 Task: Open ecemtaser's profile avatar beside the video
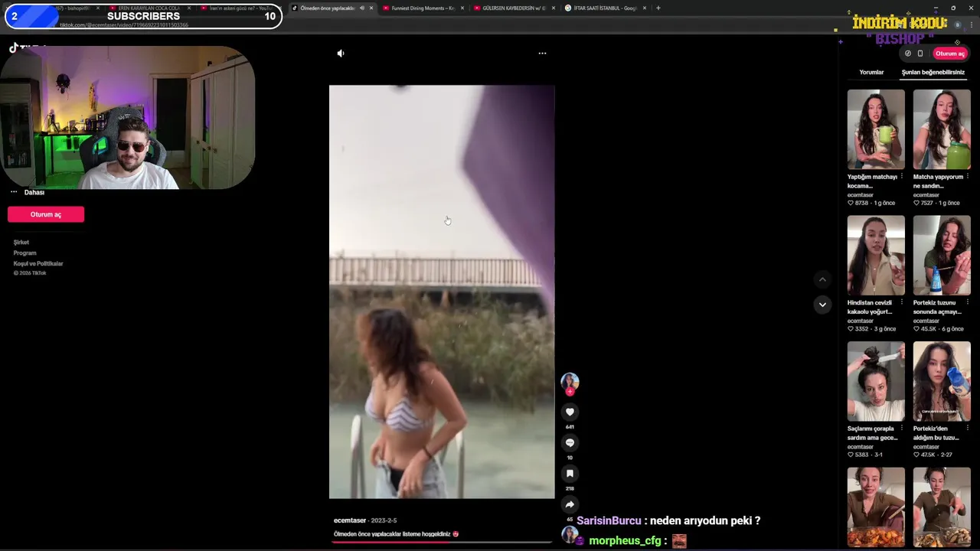[570, 380]
